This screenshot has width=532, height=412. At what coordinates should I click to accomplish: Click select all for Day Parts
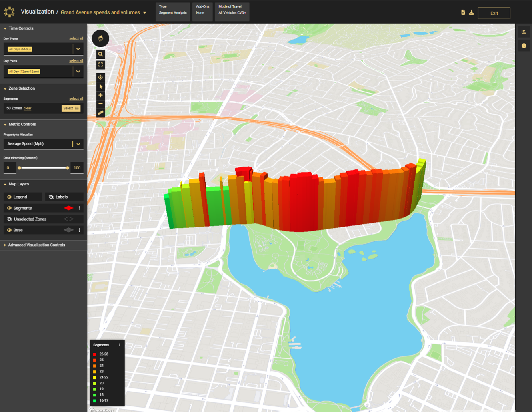(76, 61)
